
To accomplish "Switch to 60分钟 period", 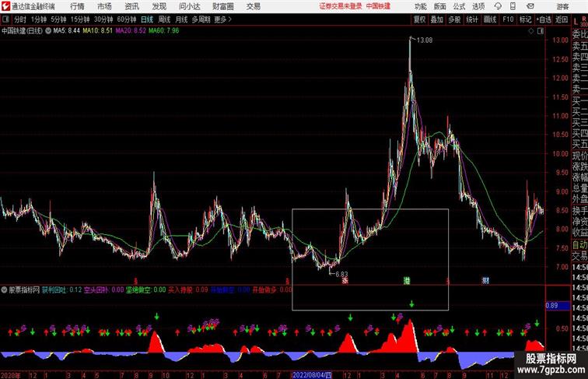I will tap(127, 19).
